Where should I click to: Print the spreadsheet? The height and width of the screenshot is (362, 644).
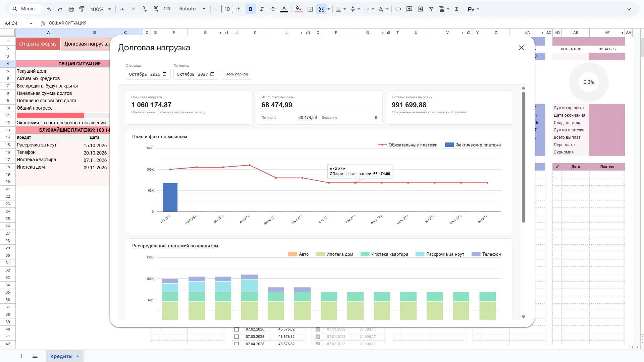[71, 9]
